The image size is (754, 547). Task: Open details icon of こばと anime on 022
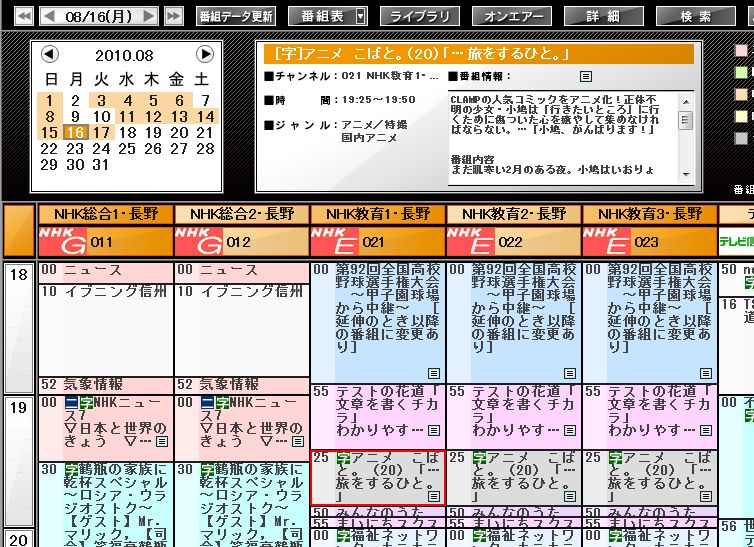[570, 496]
